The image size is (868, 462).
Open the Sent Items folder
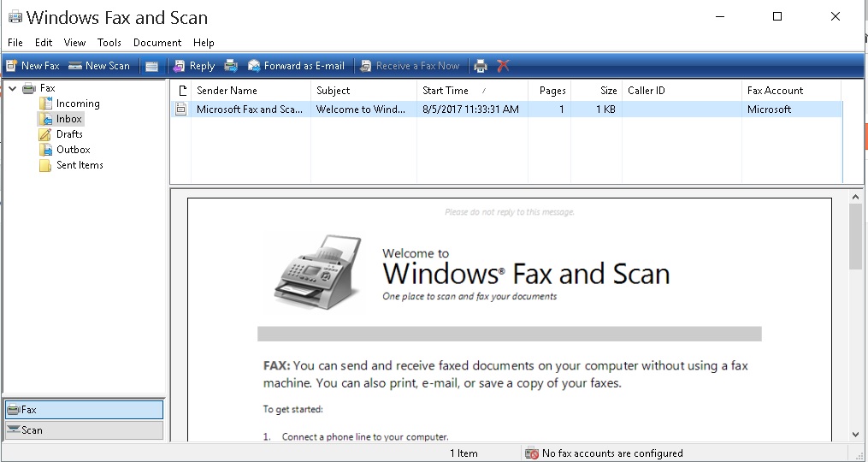[x=80, y=165]
